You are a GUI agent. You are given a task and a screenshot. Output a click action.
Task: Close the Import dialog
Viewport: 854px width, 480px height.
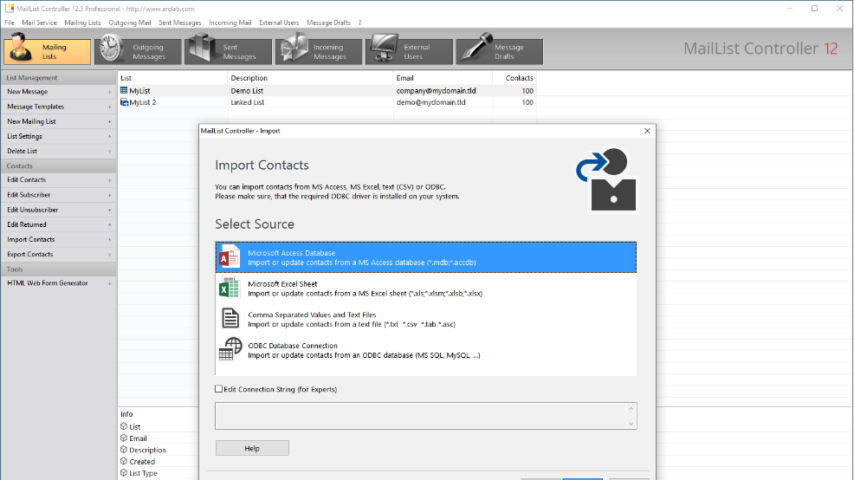(647, 131)
